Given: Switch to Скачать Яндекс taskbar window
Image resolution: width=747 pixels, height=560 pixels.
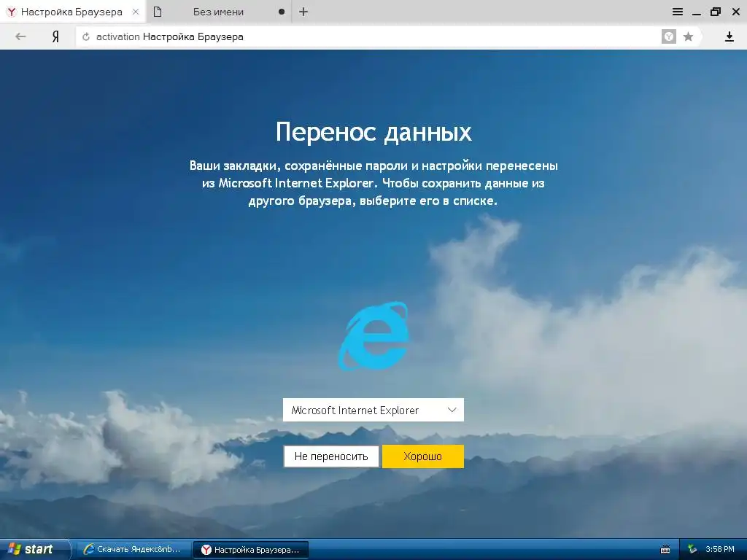Looking at the screenshot, I should tap(133, 549).
